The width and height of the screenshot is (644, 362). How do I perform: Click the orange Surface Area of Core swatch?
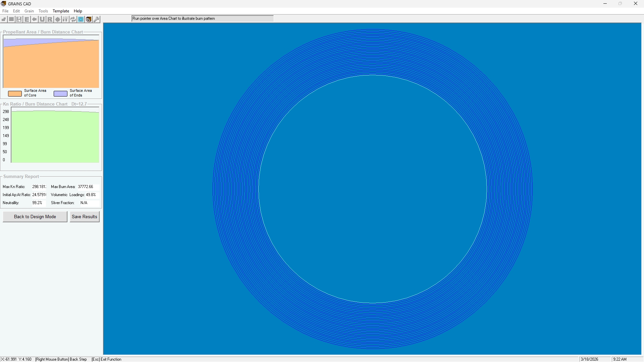click(x=15, y=94)
